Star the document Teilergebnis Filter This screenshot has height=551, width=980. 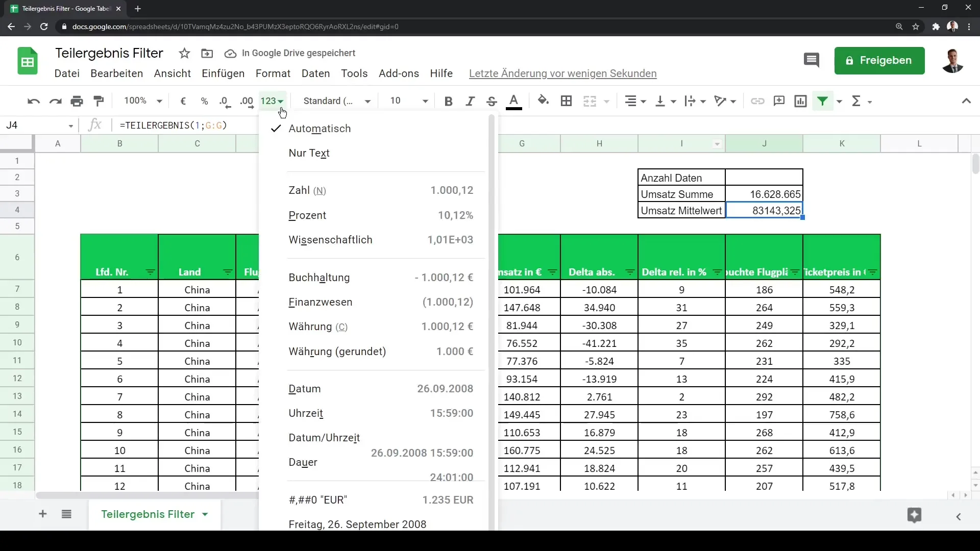pos(185,53)
